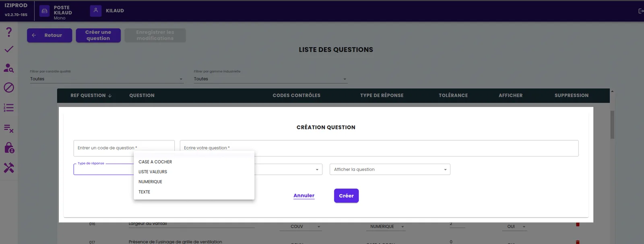This screenshot has width=644, height=244.
Task: Open Filtrer par gamme industrielle dropdown
Action: [270, 79]
